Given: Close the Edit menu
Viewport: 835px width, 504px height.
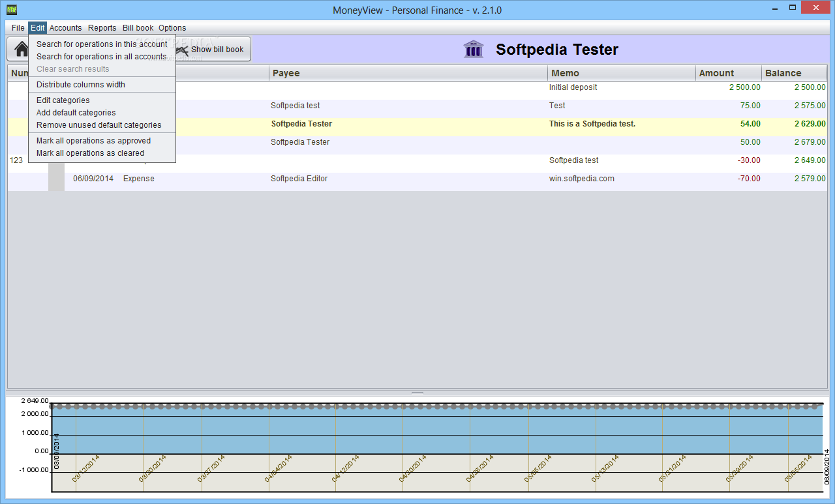Looking at the screenshot, I should (x=37, y=28).
